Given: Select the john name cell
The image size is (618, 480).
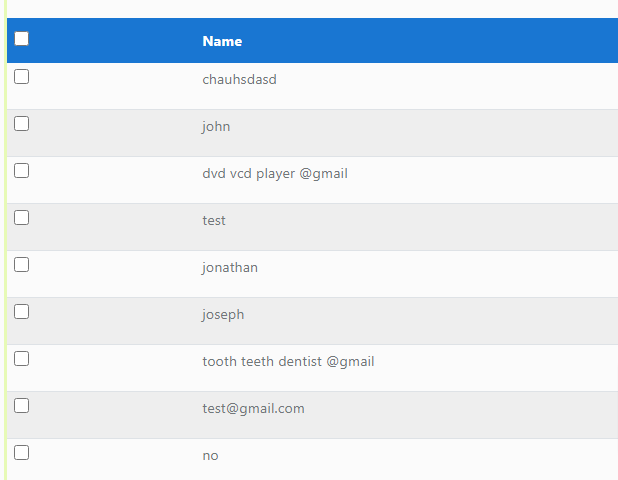Looking at the screenshot, I should 216,127.
